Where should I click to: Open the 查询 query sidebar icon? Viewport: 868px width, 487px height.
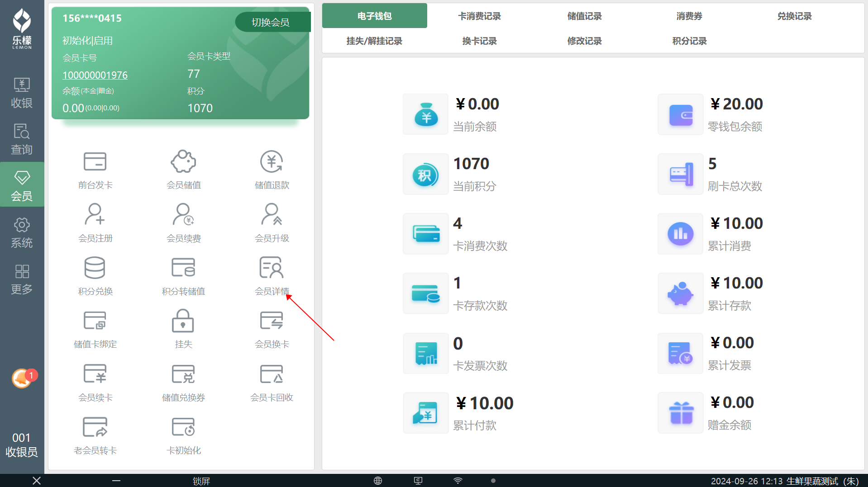(x=22, y=139)
